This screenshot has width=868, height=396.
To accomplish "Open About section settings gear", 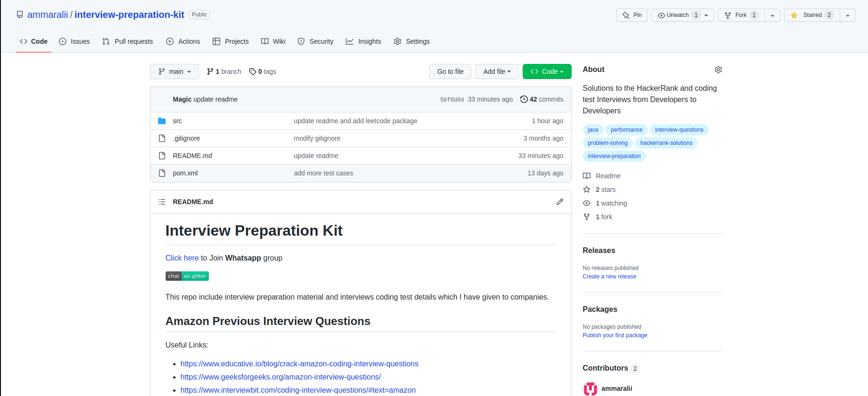I will [x=718, y=70].
